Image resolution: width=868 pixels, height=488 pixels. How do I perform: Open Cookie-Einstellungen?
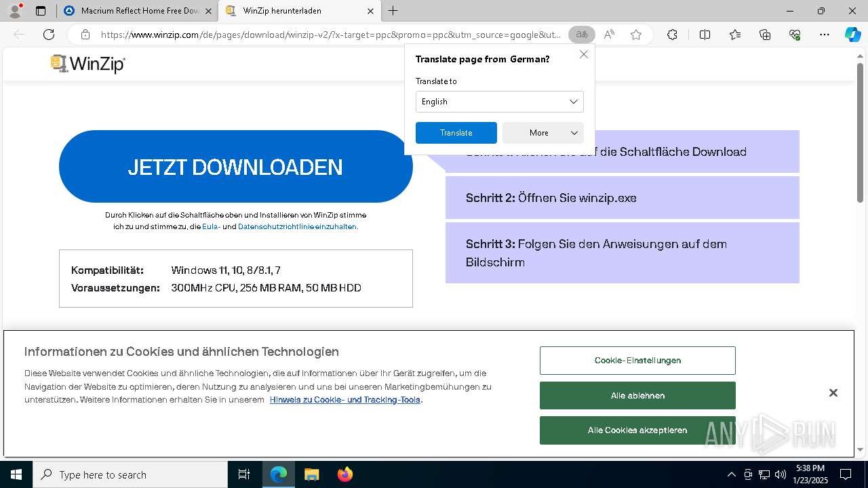coord(637,361)
